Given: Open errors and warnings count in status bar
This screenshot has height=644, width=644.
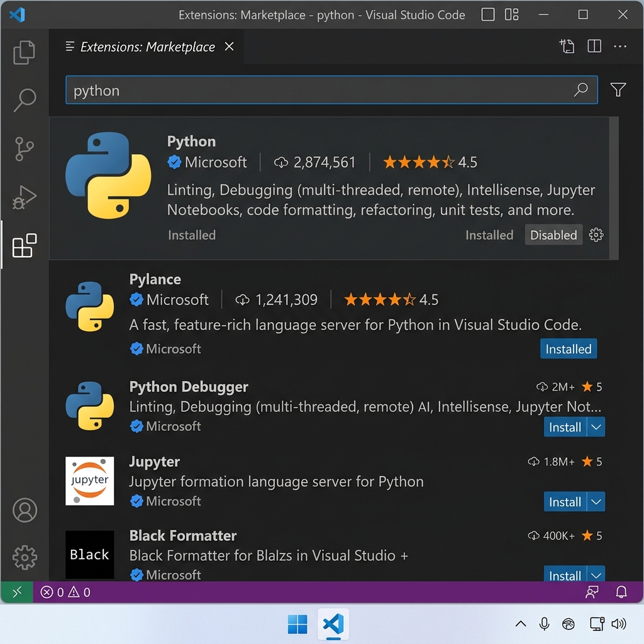Looking at the screenshot, I should click(65, 592).
